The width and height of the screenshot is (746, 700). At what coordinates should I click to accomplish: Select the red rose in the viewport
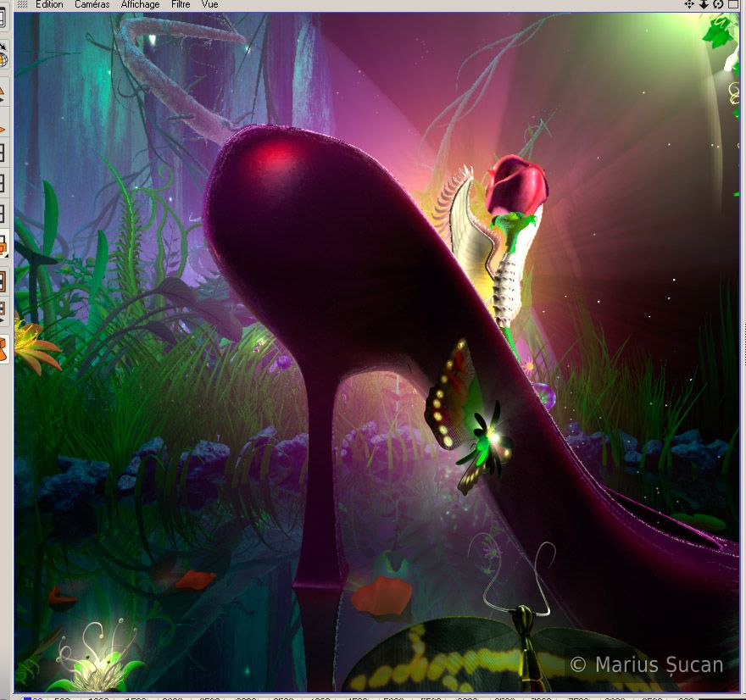click(515, 185)
